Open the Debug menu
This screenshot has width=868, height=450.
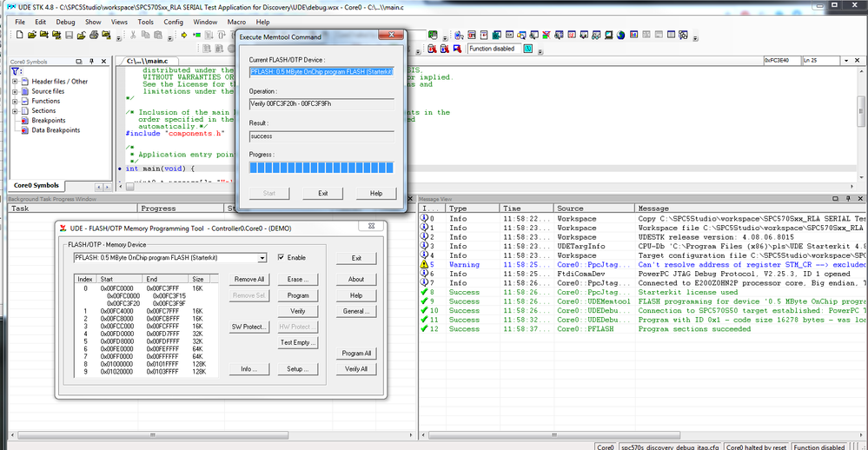(x=65, y=22)
